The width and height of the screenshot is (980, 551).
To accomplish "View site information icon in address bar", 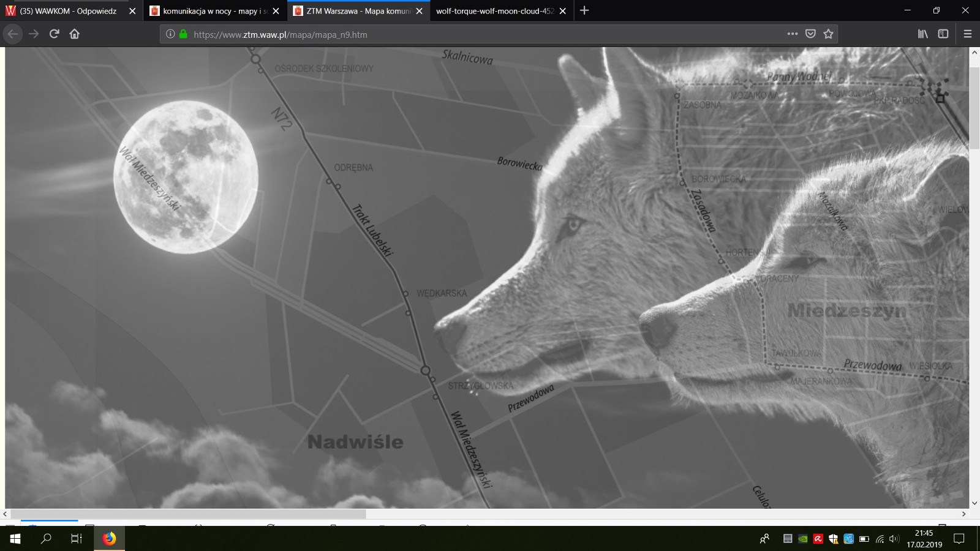I will coord(170,34).
